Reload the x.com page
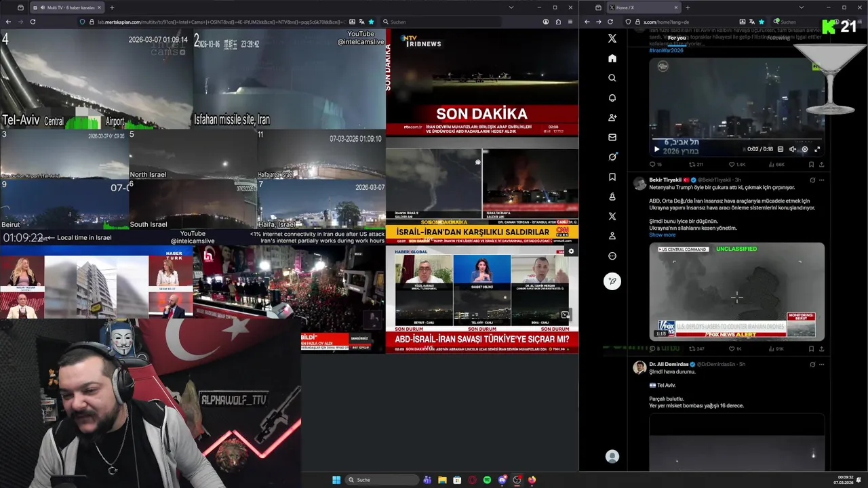The height and width of the screenshot is (488, 868). pos(610,22)
